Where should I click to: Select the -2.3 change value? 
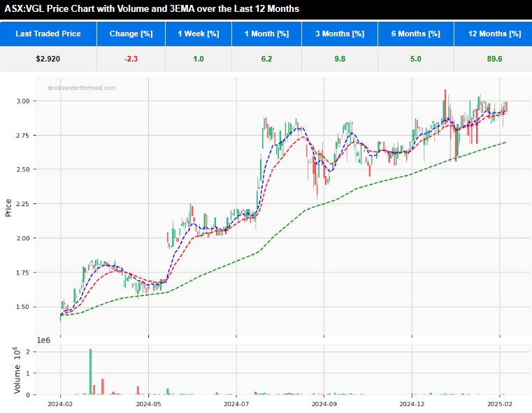click(131, 59)
